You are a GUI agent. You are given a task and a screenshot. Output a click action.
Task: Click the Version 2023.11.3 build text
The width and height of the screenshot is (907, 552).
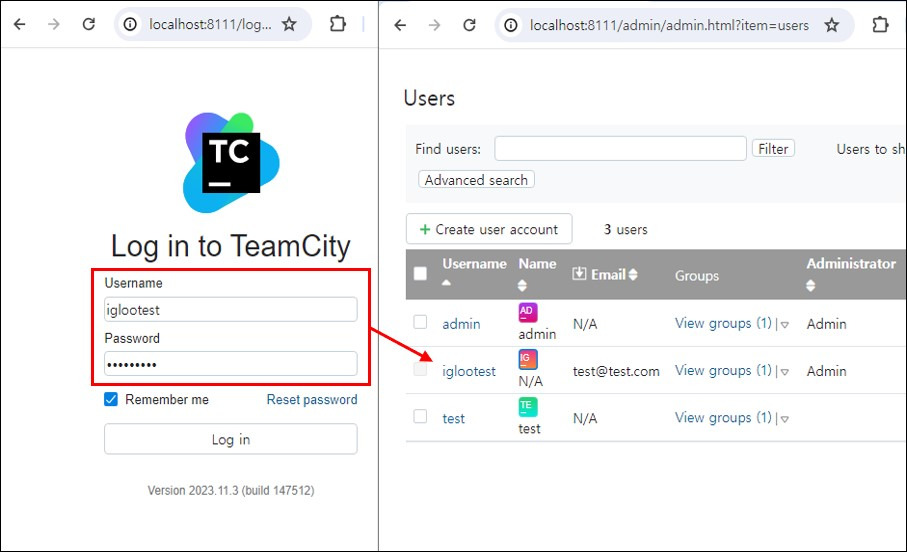click(x=231, y=491)
